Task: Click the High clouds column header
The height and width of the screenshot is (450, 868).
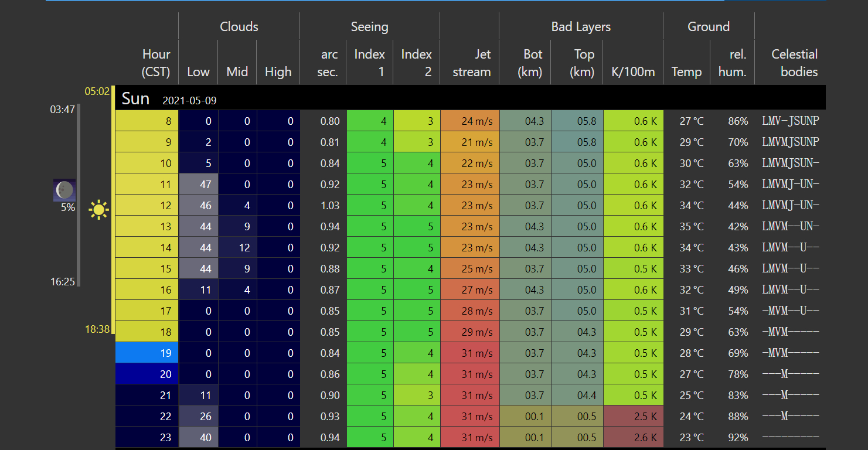Action: [278, 71]
